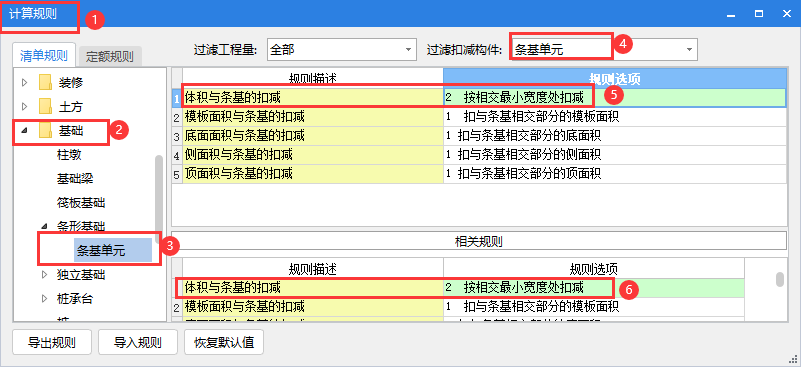Select the 基础 folder icon

click(x=46, y=131)
